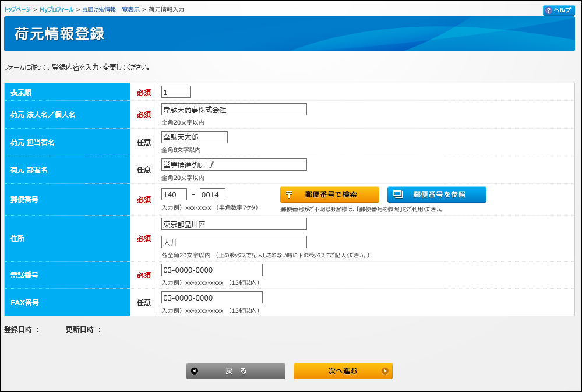Viewport: 582px width, 392px height.
Task: Go to Myプロフィール breadcrumb link
Action: click(x=57, y=10)
